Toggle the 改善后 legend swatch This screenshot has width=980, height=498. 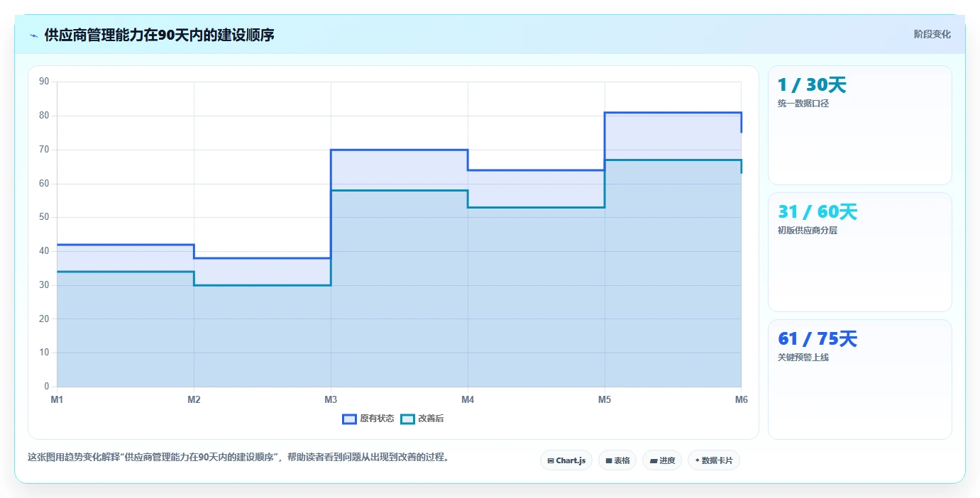[407, 419]
